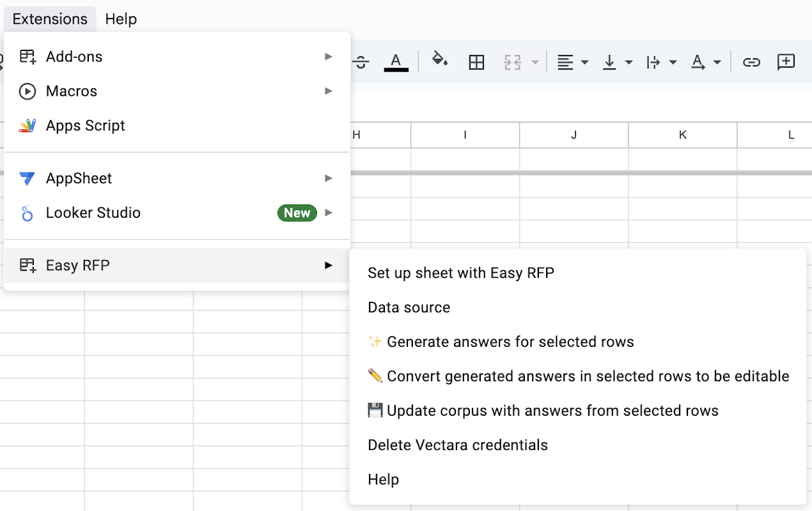The width and height of the screenshot is (812, 511).
Task: Select Delete Vectara credentials
Action: pos(578,445)
